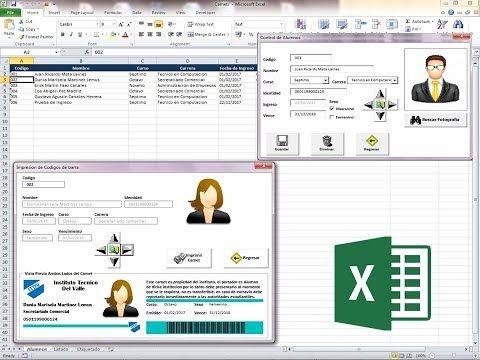This screenshot has height=360, width=480.
Task: Uncheck the Masculino checkbox
Action: [332, 108]
